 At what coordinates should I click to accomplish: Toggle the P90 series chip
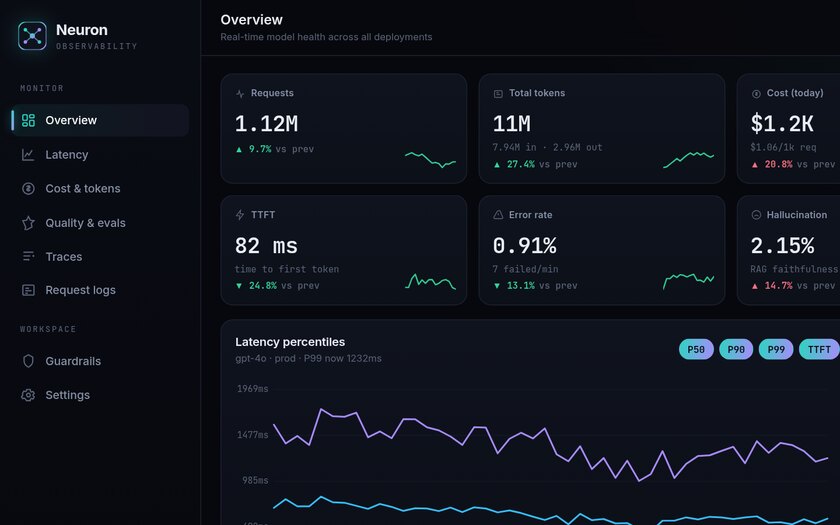click(736, 349)
